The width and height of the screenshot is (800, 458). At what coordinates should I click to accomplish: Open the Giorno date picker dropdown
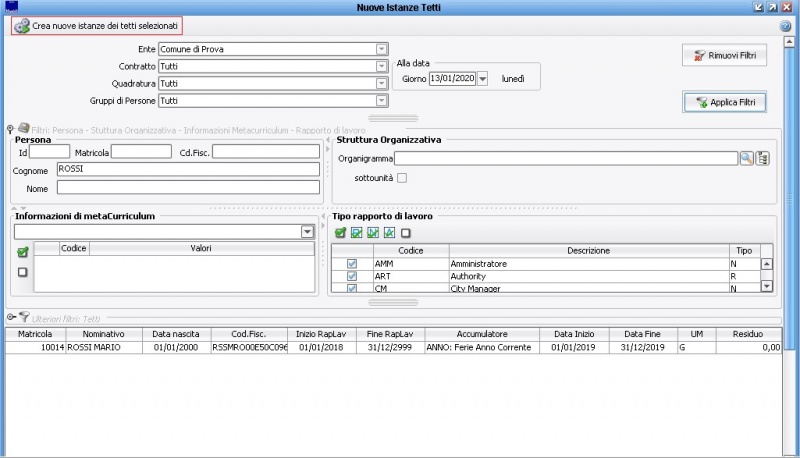coord(482,78)
